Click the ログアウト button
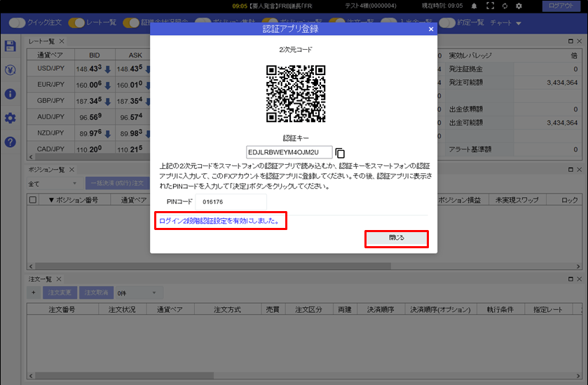Image resolution: width=588 pixels, height=385 pixels. tap(561, 6)
